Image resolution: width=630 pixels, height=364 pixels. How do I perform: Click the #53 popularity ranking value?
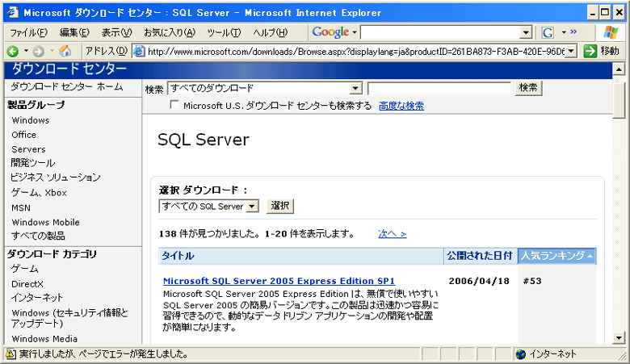pos(532,281)
